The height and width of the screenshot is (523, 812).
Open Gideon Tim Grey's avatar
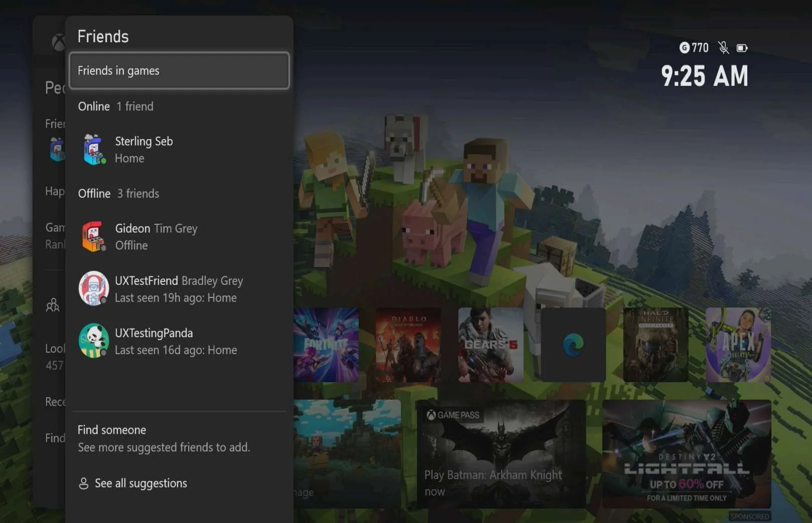click(94, 236)
